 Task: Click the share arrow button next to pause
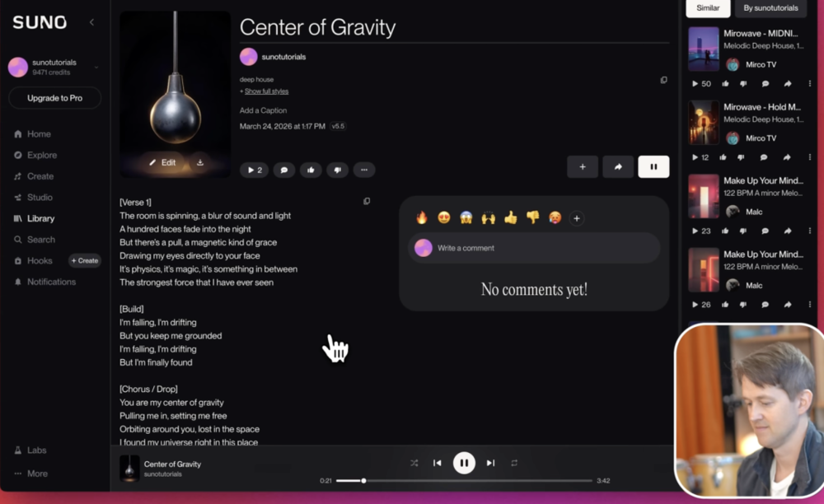click(x=618, y=166)
